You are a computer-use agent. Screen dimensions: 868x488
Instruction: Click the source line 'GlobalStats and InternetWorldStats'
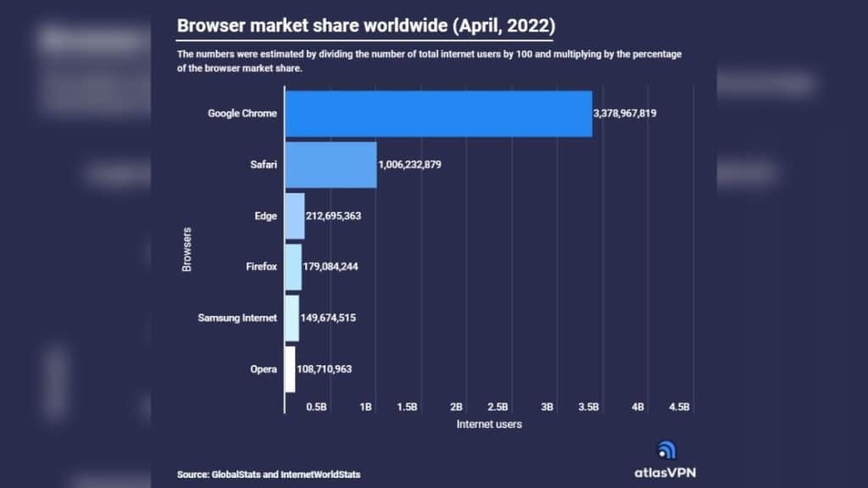pos(286,474)
